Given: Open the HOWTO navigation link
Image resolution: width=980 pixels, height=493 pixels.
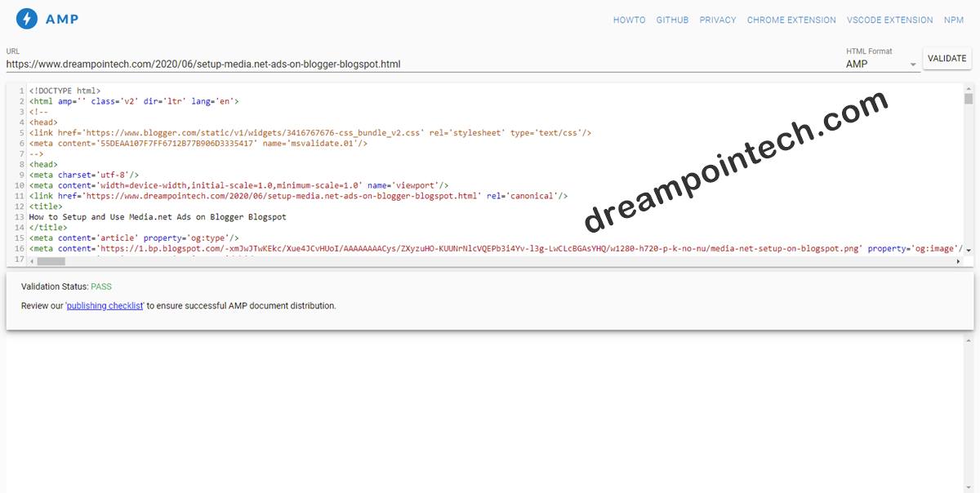Looking at the screenshot, I should click(629, 20).
